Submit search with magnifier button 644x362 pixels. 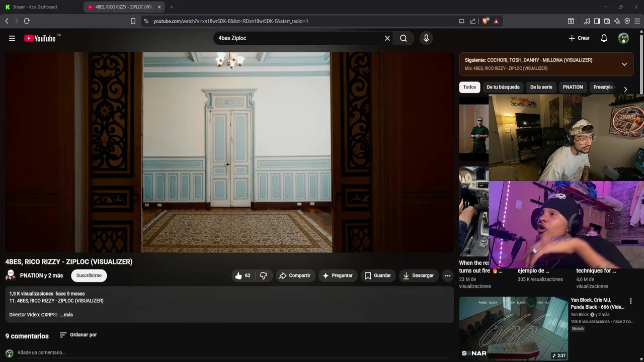404,38
